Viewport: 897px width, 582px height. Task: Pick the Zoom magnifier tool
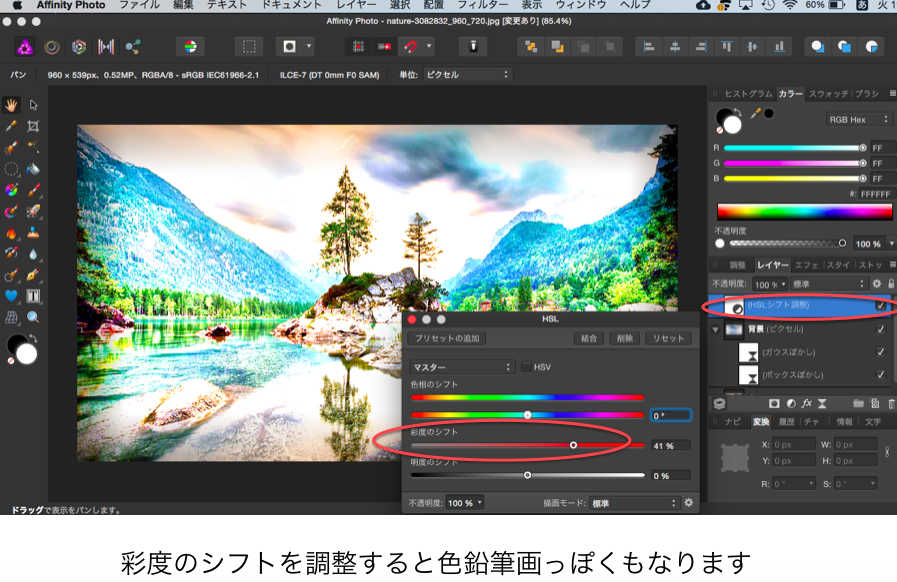coord(33,317)
